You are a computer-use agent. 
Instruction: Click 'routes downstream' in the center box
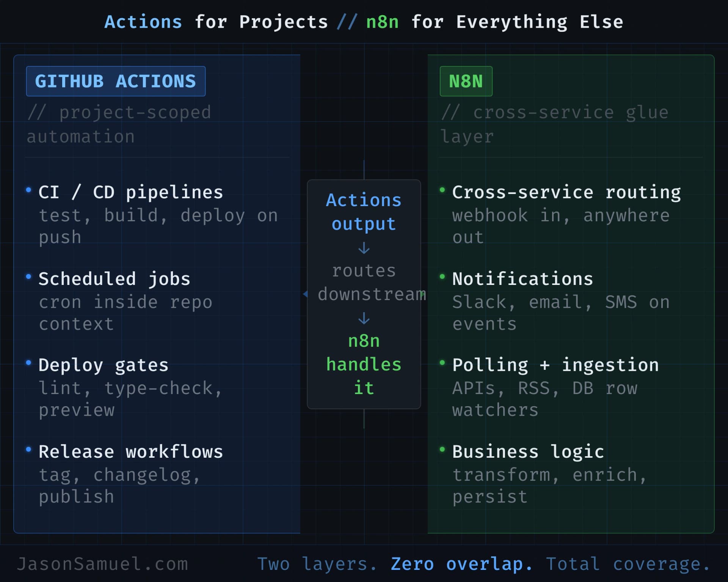tap(372, 282)
